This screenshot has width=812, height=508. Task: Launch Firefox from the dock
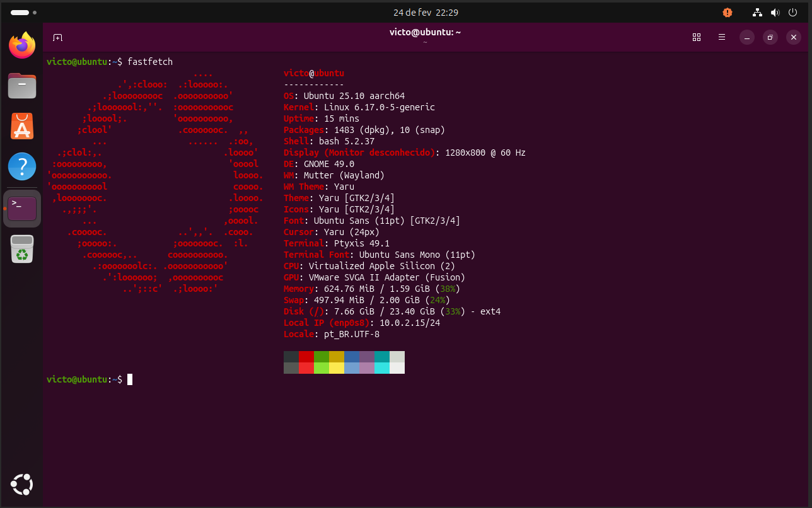click(x=22, y=46)
